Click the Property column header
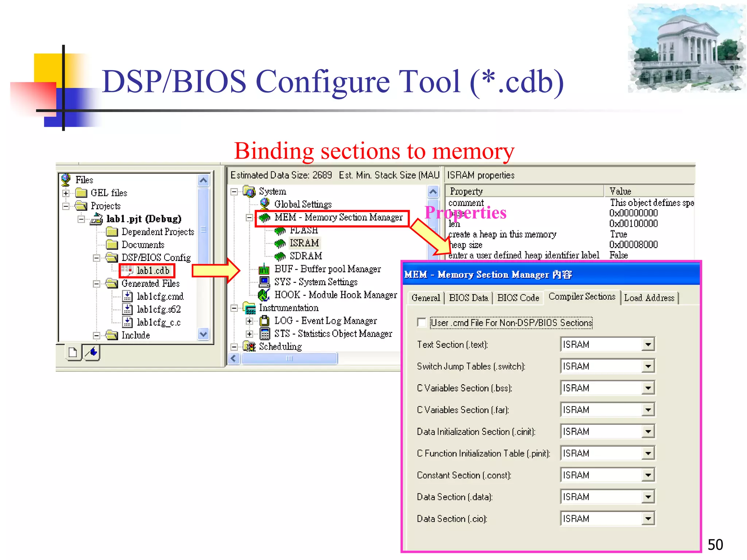The width and height of the screenshot is (747, 560). (525, 191)
